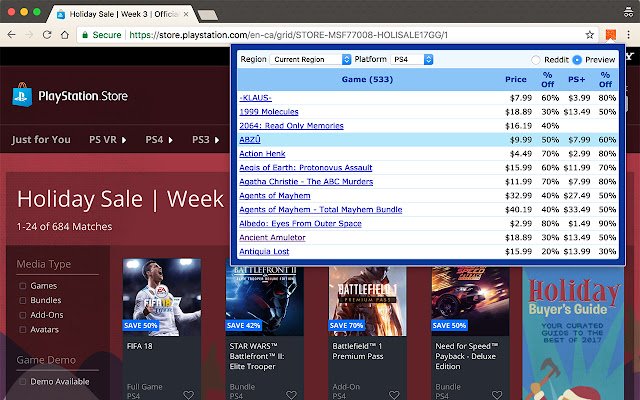Open Aegis of Earth: Protonovus Assault link

(306, 167)
